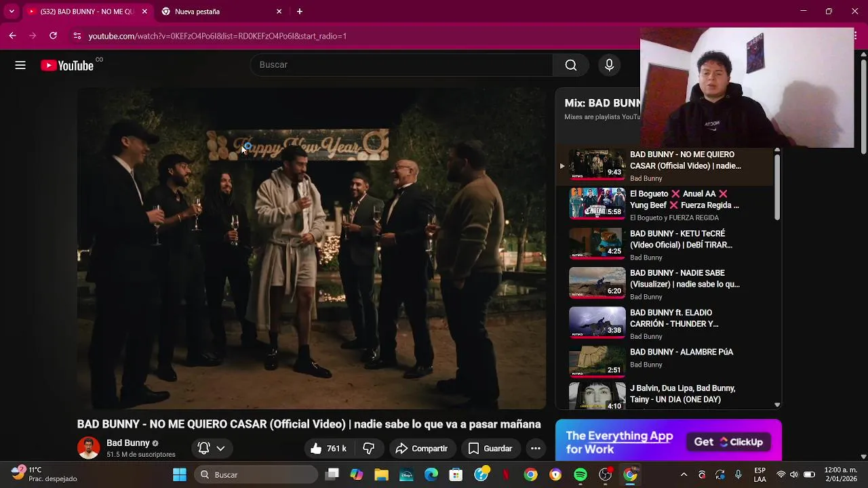Play NO ME QUIERO CASAR playlist item
The height and width of the screenshot is (488, 868).
pyautogui.click(x=665, y=166)
